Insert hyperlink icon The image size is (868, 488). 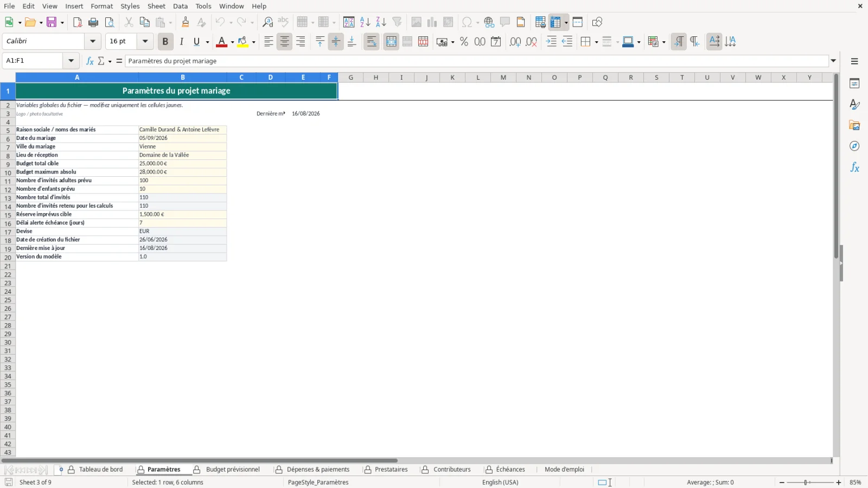[x=489, y=22]
